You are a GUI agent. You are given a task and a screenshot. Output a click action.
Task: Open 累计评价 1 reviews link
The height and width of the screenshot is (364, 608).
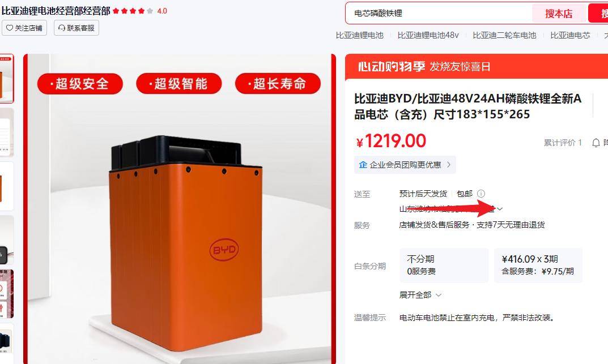pos(563,143)
